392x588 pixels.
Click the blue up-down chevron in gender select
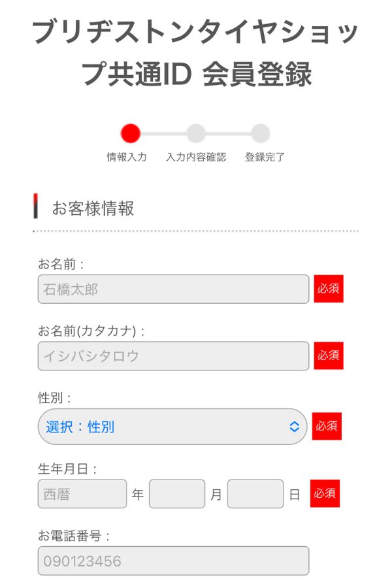point(294,427)
